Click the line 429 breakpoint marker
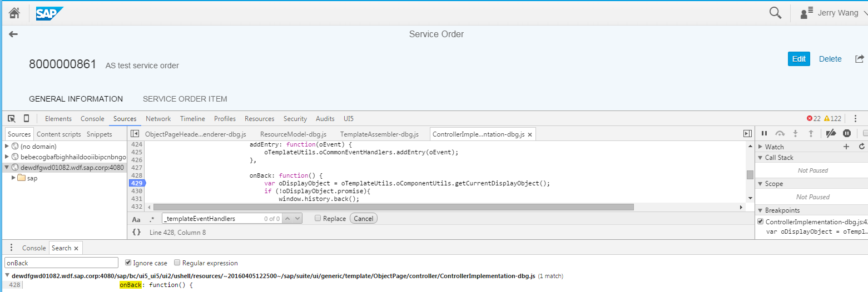The height and width of the screenshot is (292, 868). pyautogui.click(x=136, y=183)
